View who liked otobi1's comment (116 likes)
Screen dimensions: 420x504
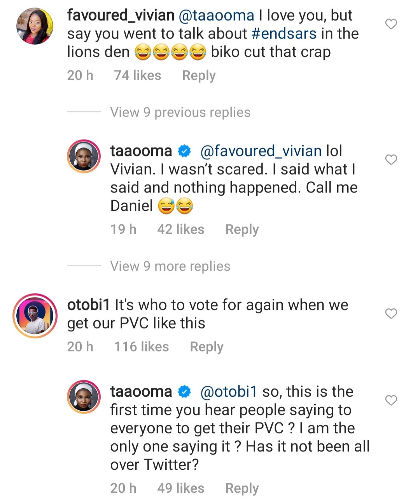[142, 347]
